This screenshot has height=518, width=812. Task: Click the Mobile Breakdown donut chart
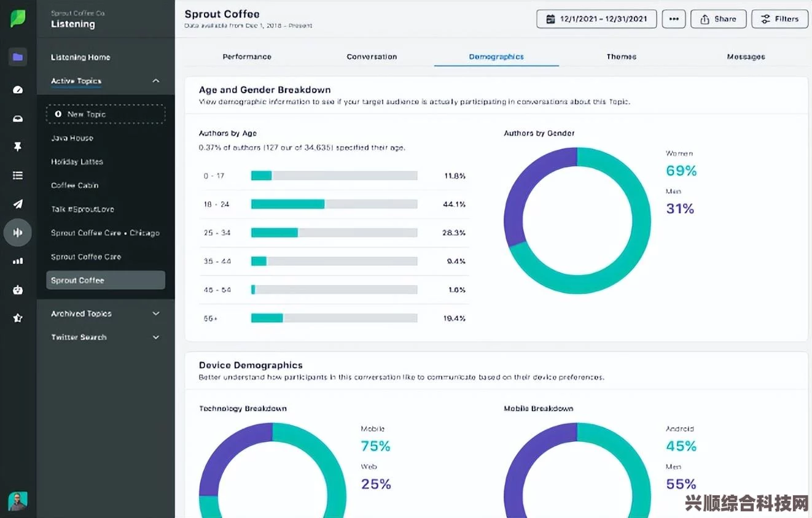coord(577,471)
